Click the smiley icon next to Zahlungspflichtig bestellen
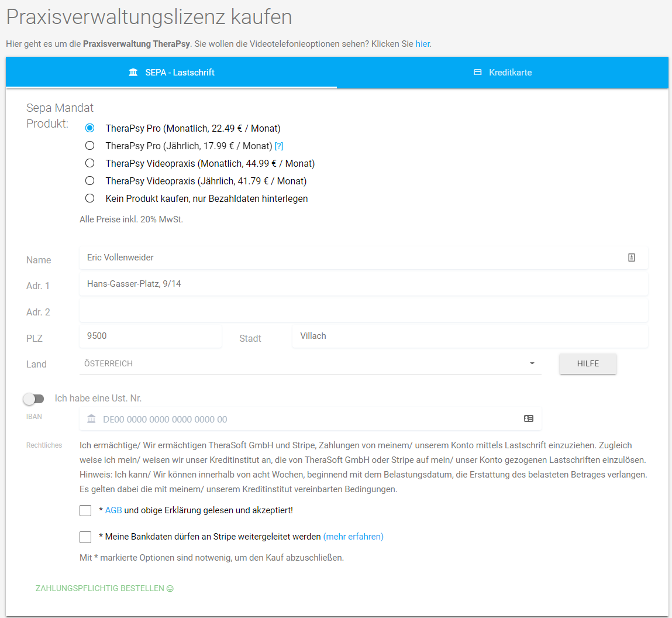 pos(170,588)
